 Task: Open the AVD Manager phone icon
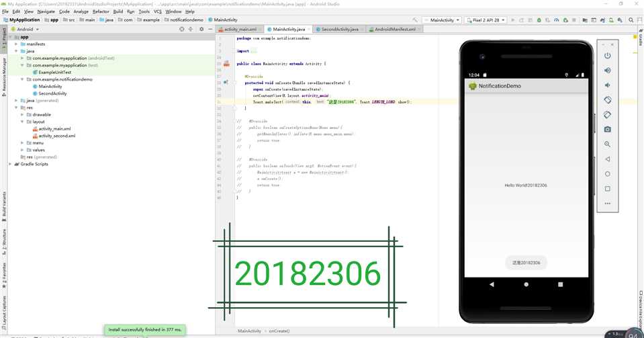click(611, 19)
